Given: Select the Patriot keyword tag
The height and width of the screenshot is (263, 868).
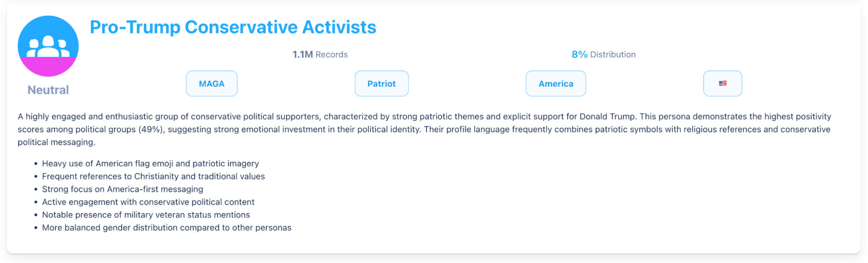Looking at the screenshot, I should pos(381,83).
